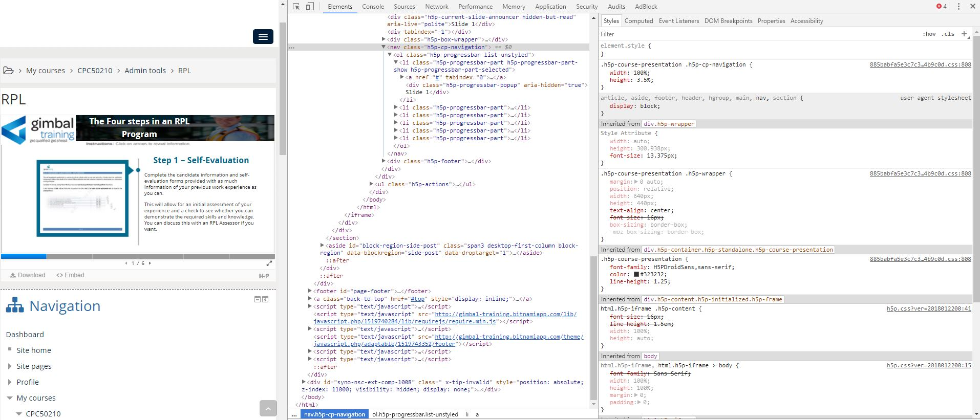Collapse the CPC50210 tree node
980x420 pixels.
tap(19, 414)
